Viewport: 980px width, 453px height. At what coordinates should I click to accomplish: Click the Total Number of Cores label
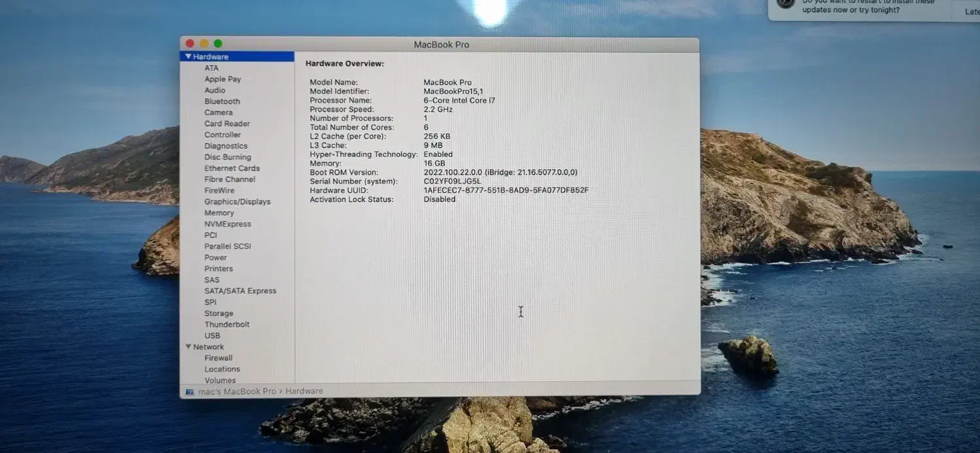(x=351, y=127)
